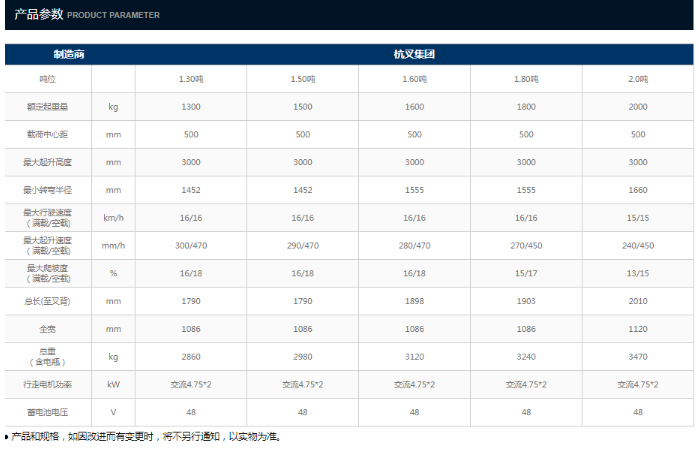Image resolution: width=699 pixels, height=457 pixels.
Task: Select the kW unit cell
Action: (113, 384)
